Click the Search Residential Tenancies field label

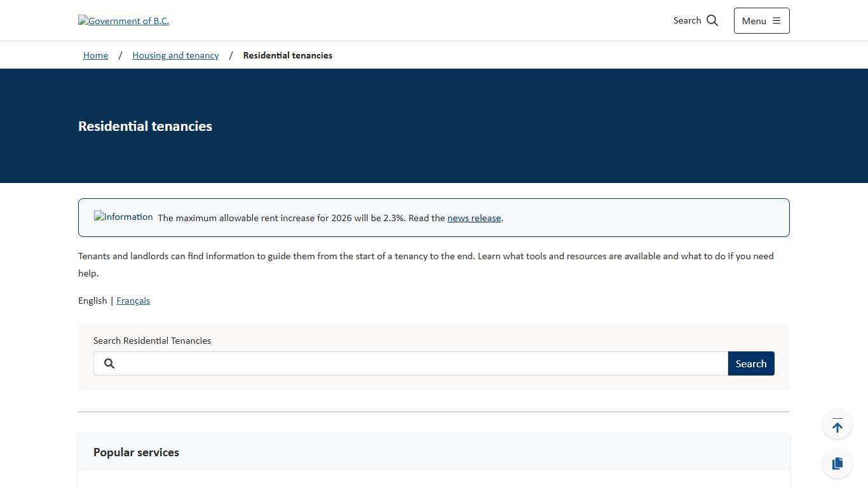point(152,341)
